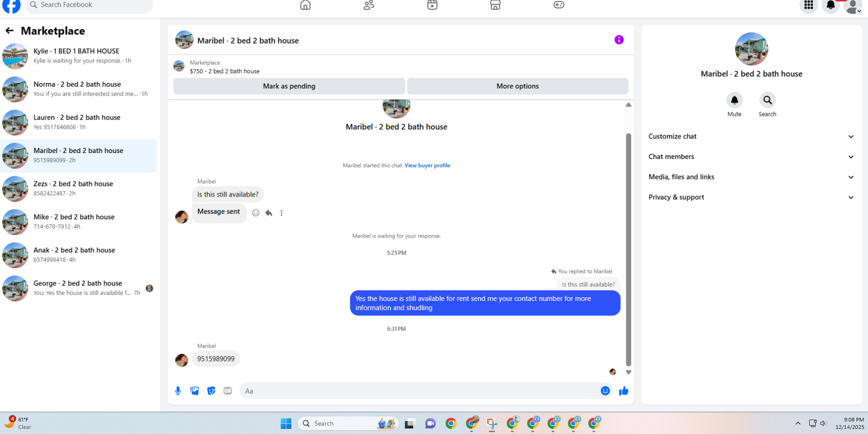This screenshot has width=868, height=434.
Task: Open the Snipping Tool on taskbar
Action: 492,423
